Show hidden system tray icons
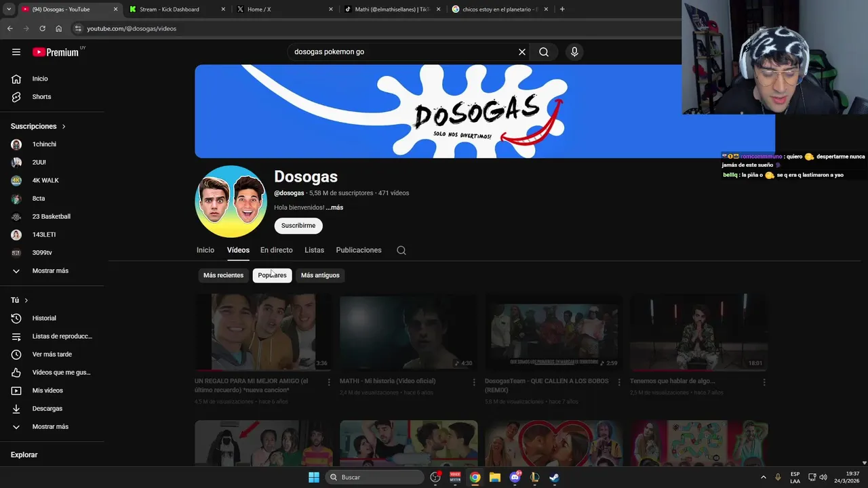The image size is (868, 488). (763, 477)
